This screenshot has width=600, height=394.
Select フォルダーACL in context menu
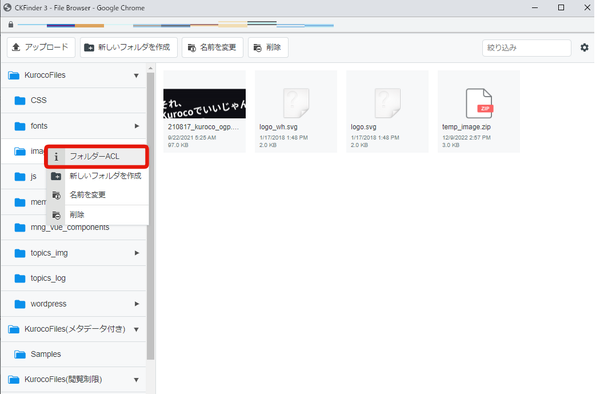coord(96,156)
